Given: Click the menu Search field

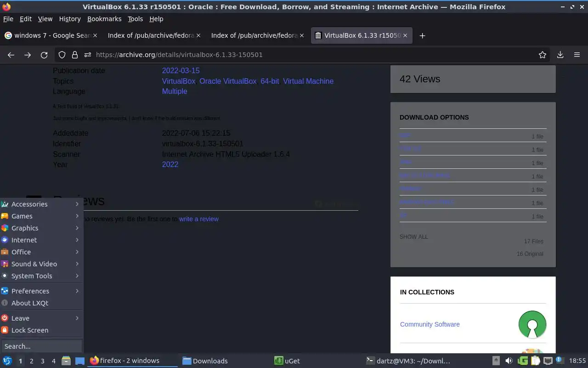Looking at the screenshot, I should (41, 346).
